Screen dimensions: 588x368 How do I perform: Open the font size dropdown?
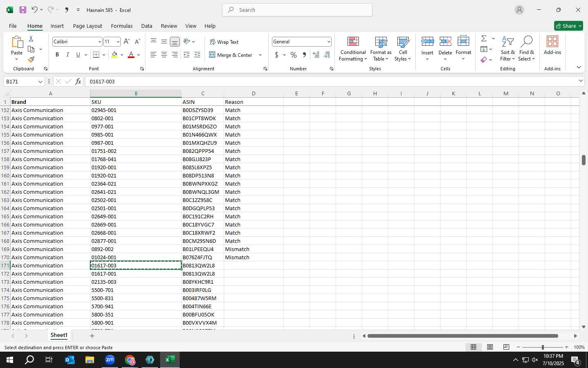click(x=118, y=42)
